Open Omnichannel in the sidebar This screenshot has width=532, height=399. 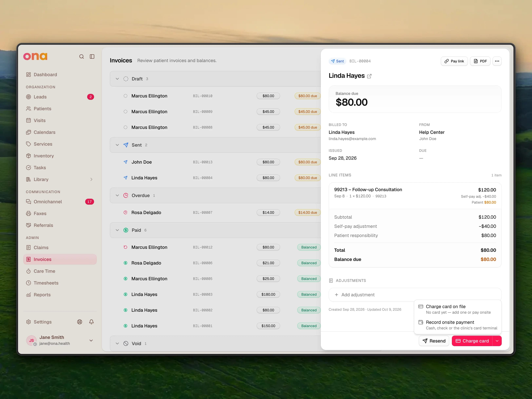(x=60, y=202)
